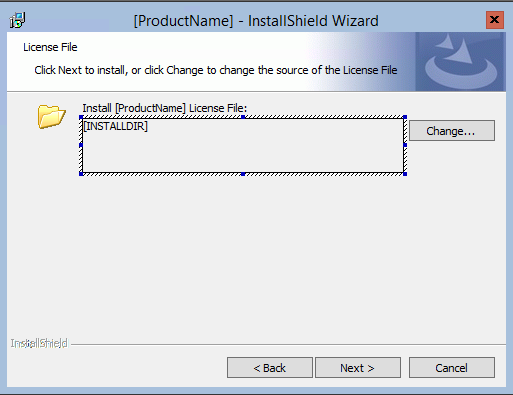Screen dimensions: 513x395
Task: Click the left-middle blue selection handle
Action: pyautogui.click(x=81, y=145)
